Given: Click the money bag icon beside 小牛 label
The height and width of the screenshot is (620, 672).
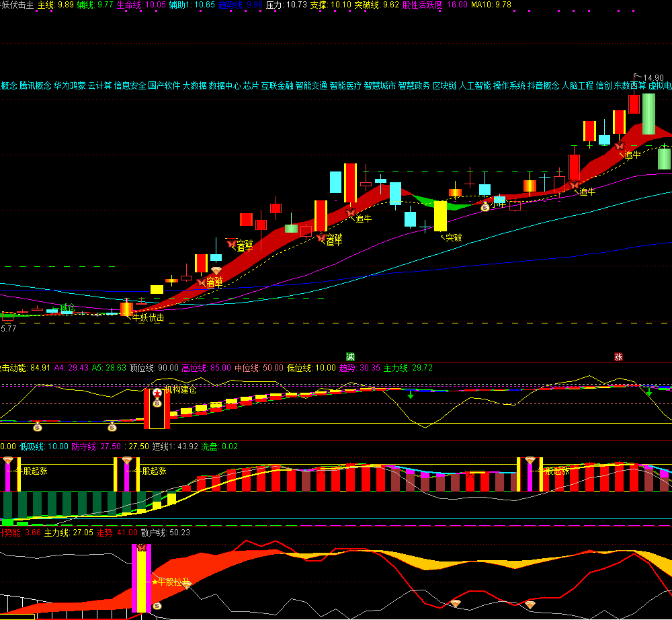Looking at the screenshot, I should coord(485,207).
